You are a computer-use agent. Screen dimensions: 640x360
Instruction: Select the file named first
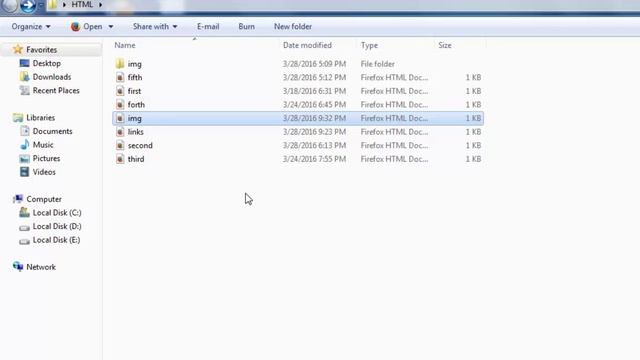(x=134, y=91)
